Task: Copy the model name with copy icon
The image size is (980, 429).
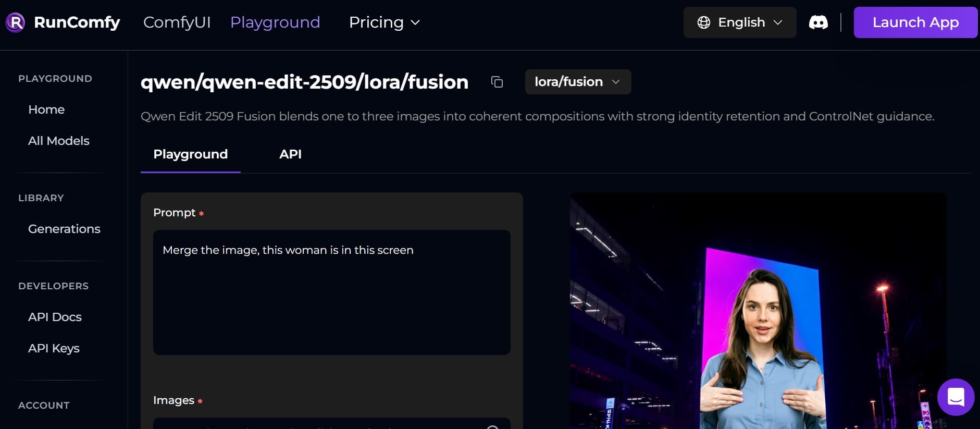Action: (x=497, y=82)
